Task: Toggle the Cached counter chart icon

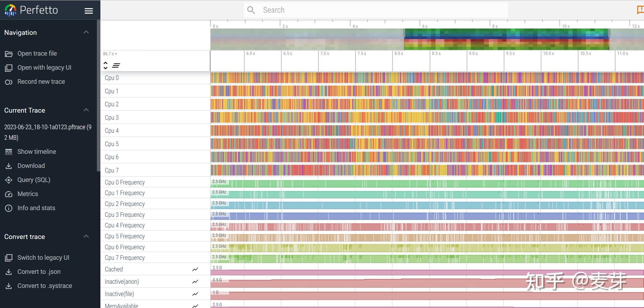Action: tap(195, 269)
